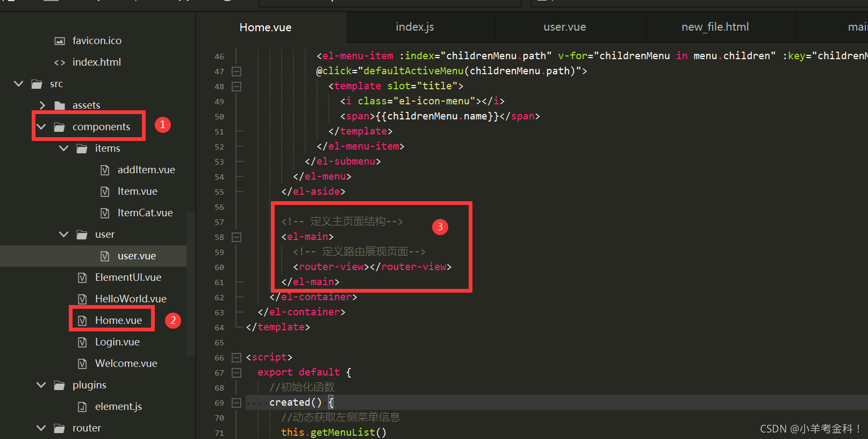Viewport: 868px width, 439px height.
Task: Click the Item.vue file icon
Action: coord(105,192)
